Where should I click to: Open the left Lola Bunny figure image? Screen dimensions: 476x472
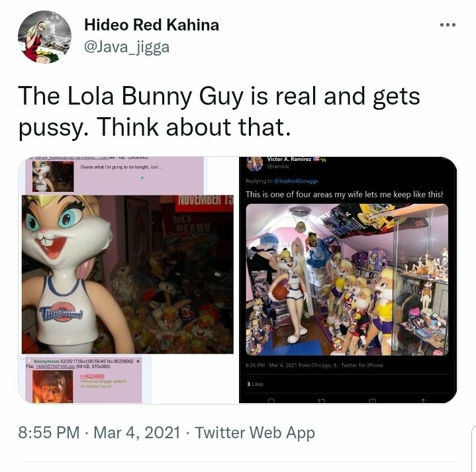128,275
